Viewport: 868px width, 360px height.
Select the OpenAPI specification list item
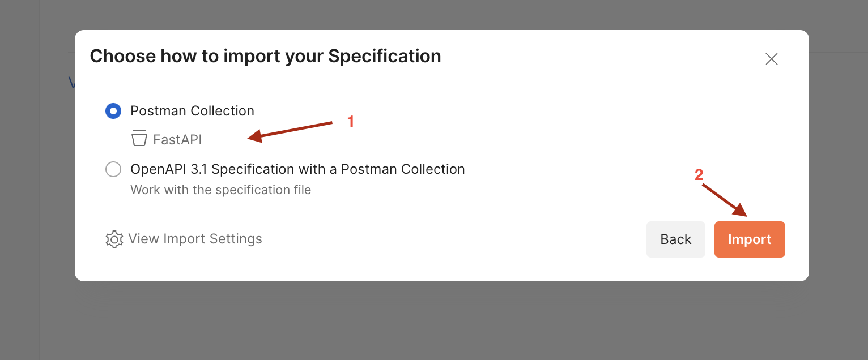click(x=297, y=169)
